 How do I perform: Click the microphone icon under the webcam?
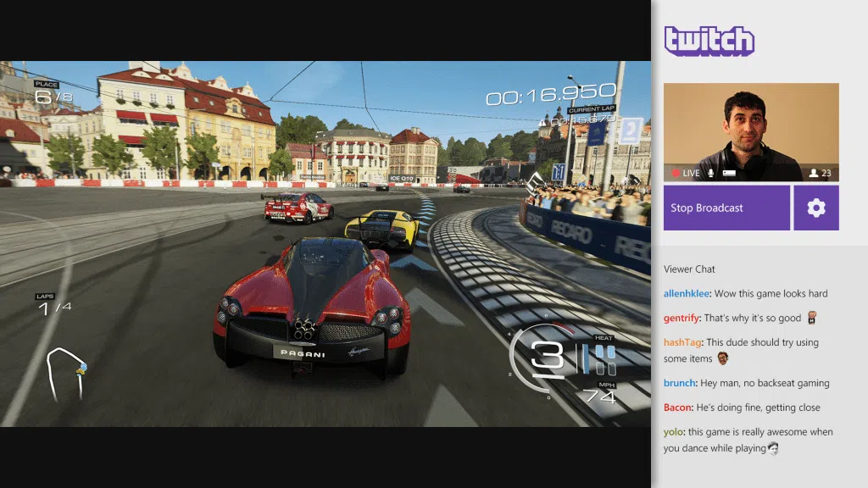pyautogui.click(x=710, y=173)
